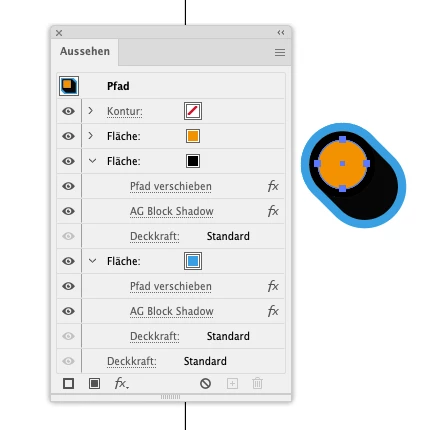Toggle visibility of the orange Fläche

(68, 136)
